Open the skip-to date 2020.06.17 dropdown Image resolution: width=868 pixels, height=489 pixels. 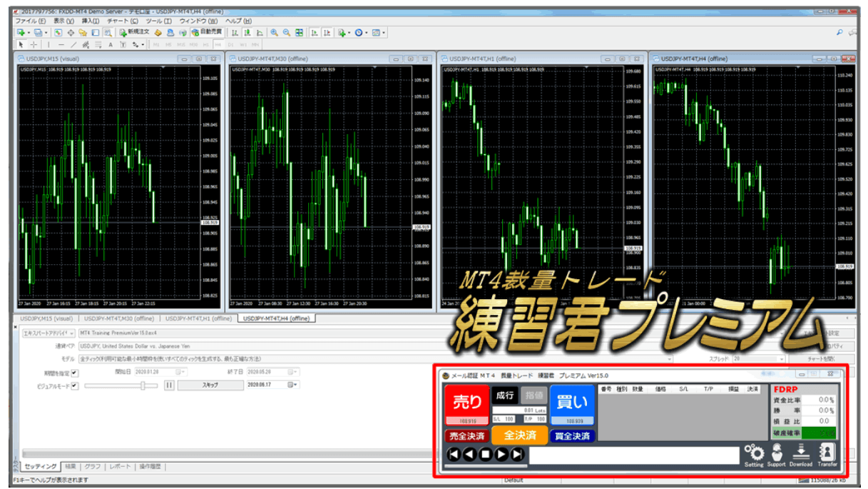[294, 385]
